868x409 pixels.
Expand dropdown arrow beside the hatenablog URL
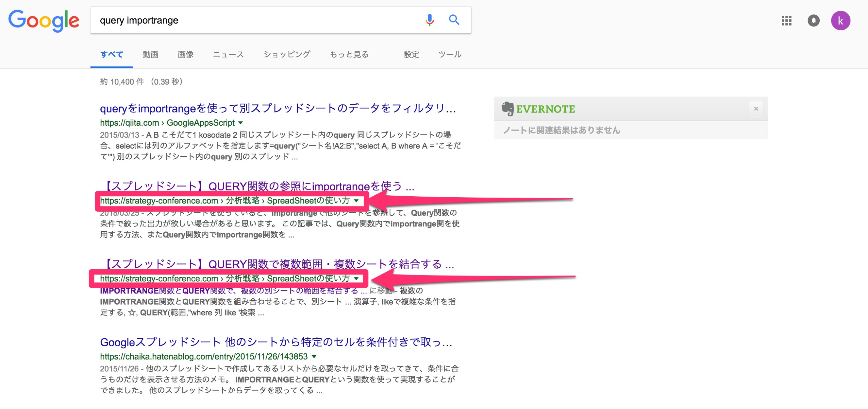click(x=314, y=357)
